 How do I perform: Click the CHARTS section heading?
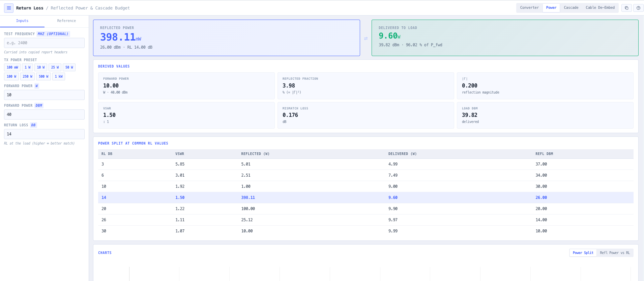tap(105, 253)
